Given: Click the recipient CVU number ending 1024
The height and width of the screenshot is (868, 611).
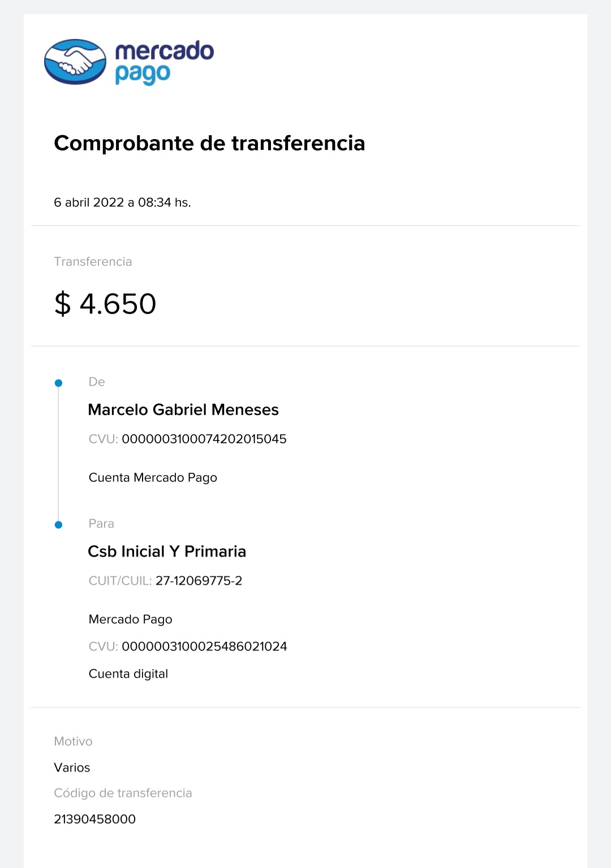Looking at the screenshot, I should (x=204, y=646).
